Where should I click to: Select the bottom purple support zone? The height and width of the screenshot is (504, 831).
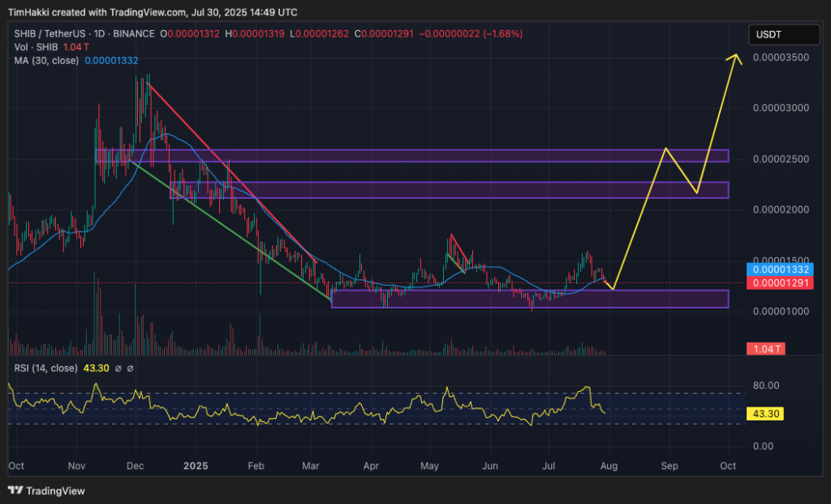click(530, 299)
